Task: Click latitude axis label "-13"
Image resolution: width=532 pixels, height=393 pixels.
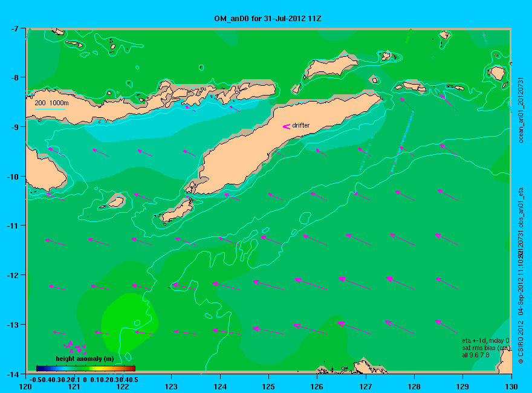Action: (13, 325)
